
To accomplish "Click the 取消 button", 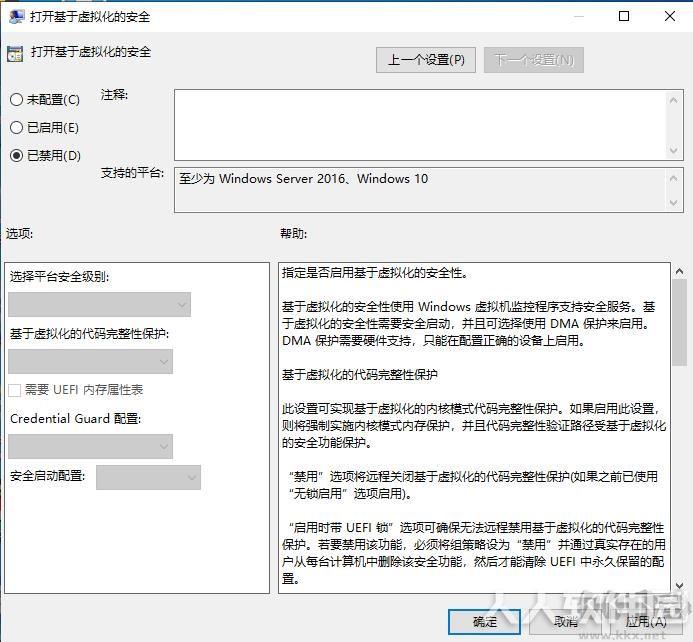I will click(565, 622).
